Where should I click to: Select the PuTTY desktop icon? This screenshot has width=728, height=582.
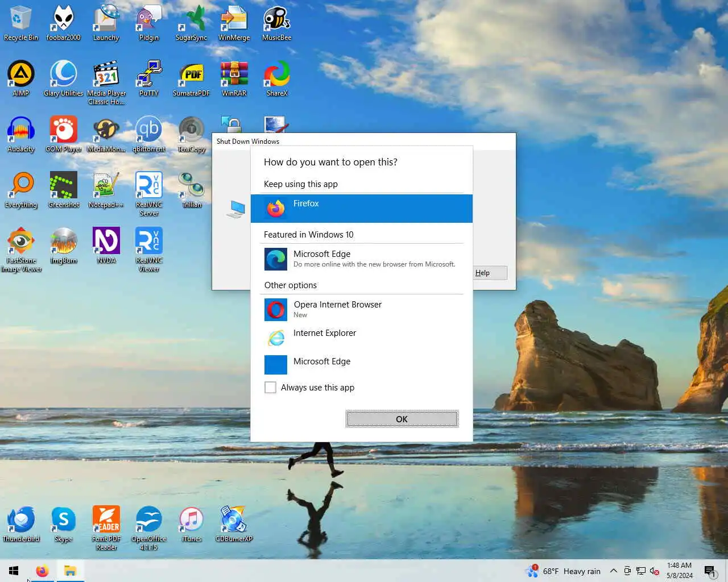point(148,78)
